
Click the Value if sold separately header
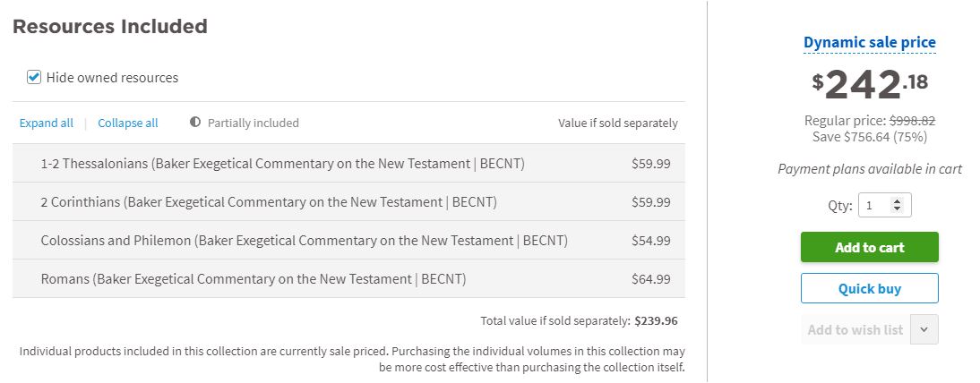click(x=617, y=123)
